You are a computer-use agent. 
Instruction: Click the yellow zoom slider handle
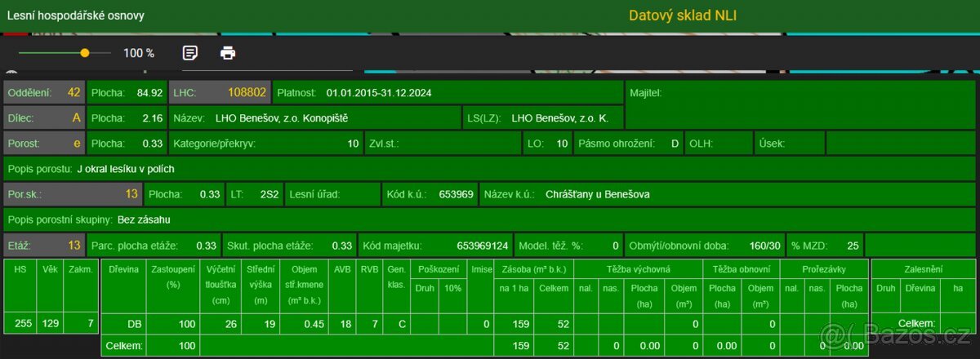tap(84, 53)
